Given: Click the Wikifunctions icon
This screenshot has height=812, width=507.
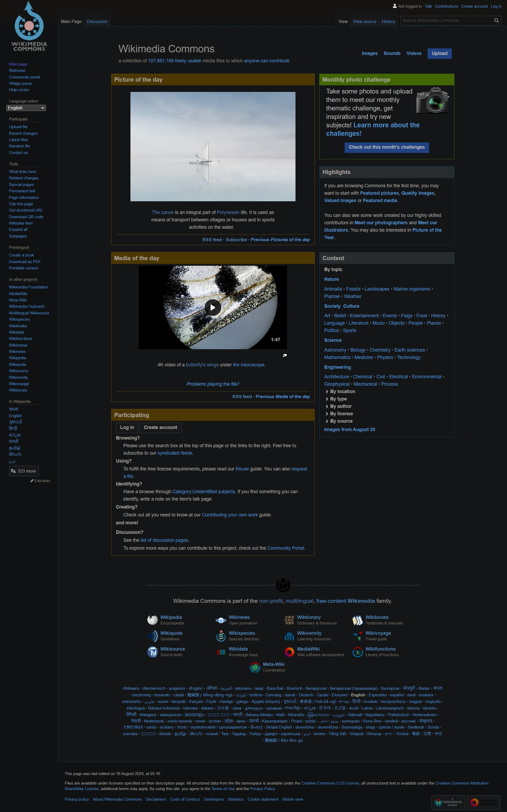Looking at the screenshot, I should [x=358, y=652].
